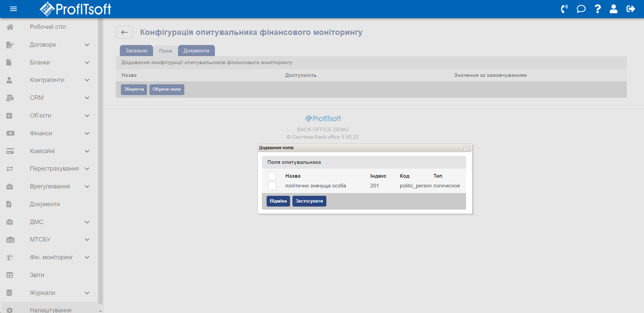Open the user profile icon
This screenshot has height=313, width=644.
pyautogui.click(x=613, y=9)
